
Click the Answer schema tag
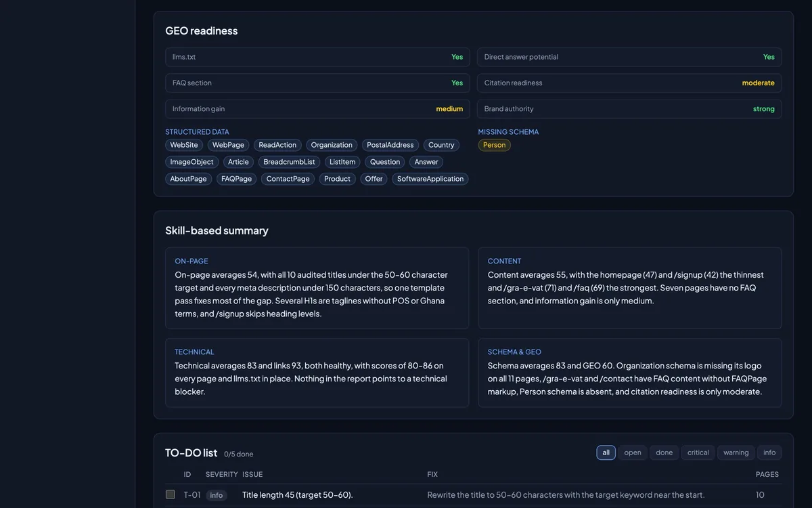[426, 162]
